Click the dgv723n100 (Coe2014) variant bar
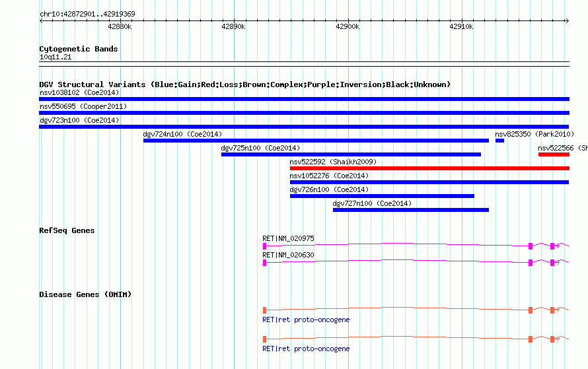The height and width of the screenshot is (369, 588). tap(304, 127)
